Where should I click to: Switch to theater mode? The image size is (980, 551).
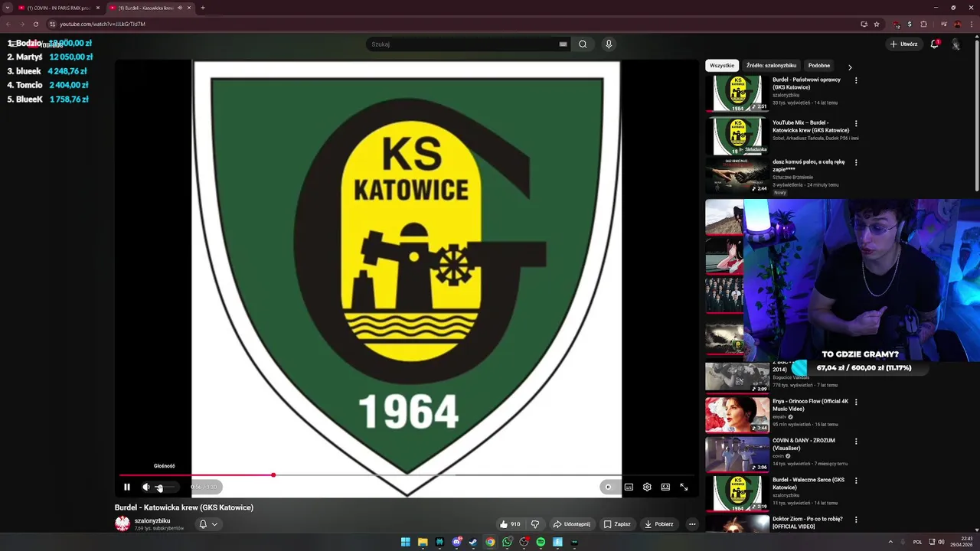tap(665, 487)
